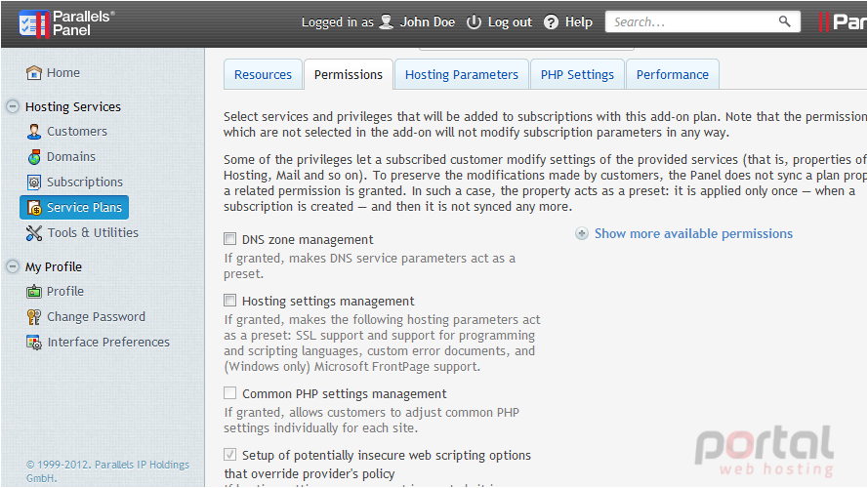Click the Log out power icon
The height and width of the screenshot is (488, 868).
(x=474, y=22)
